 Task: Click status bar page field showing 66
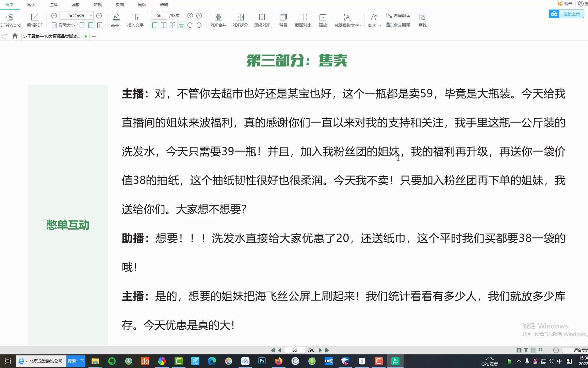[295, 350]
